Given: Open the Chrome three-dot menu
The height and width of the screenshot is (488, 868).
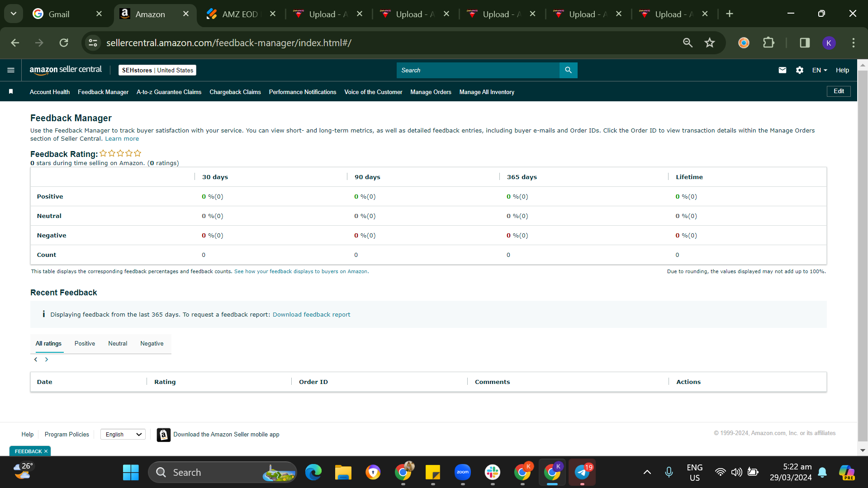Looking at the screenshot, I should tap(853, 43).
